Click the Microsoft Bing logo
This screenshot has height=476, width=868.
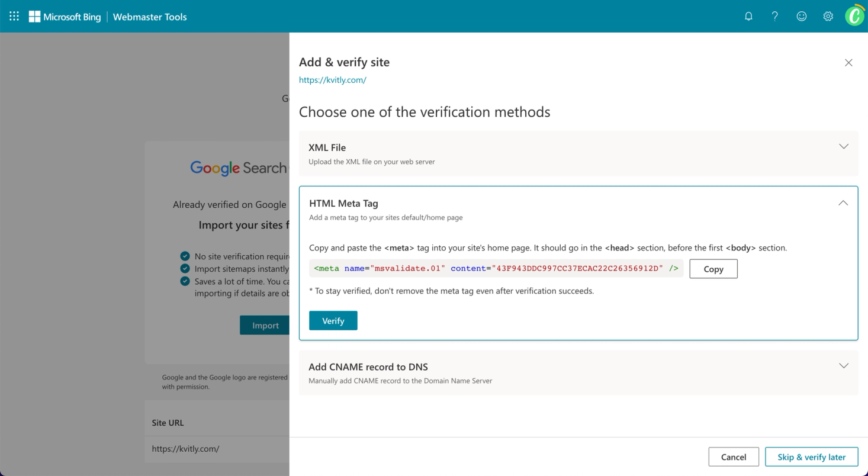point(65,17)
